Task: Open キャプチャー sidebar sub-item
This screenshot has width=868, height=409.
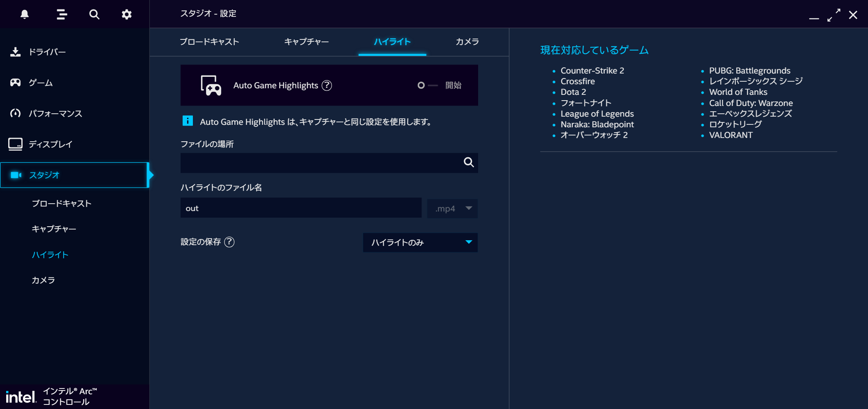Action: 54,229
